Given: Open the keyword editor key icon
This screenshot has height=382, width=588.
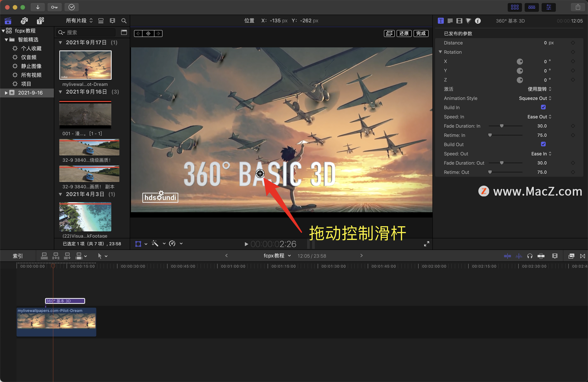Looking at the screenshot, I should pos(55,7).
